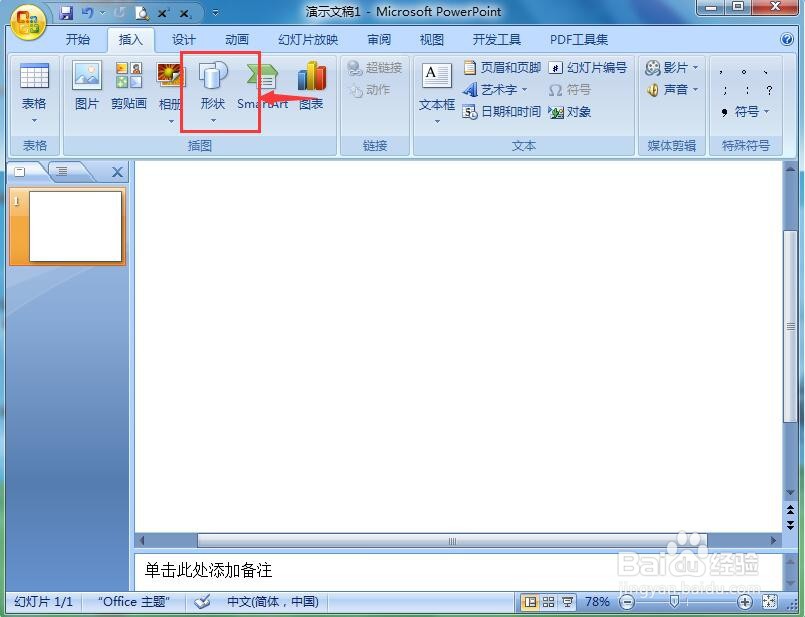Switch to Normal view icon
This screenshot has height=617, width=805.
click(x=530, y=602)
